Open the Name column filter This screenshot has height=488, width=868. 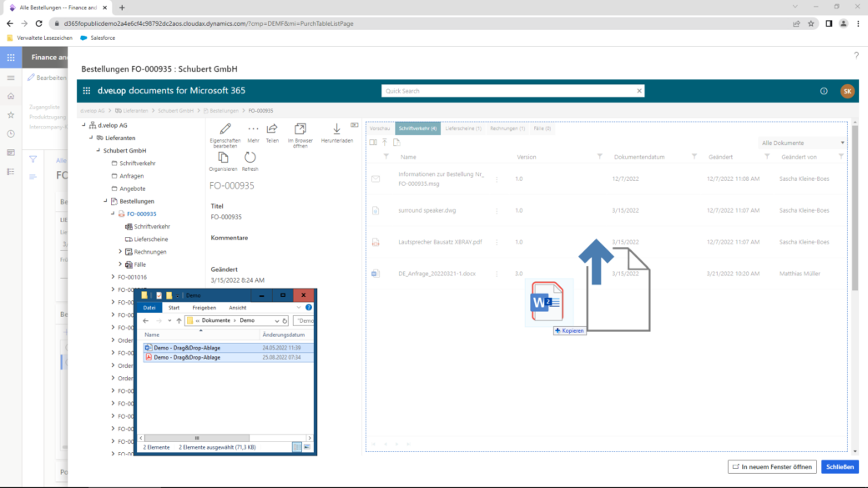(x=386, y=157)
